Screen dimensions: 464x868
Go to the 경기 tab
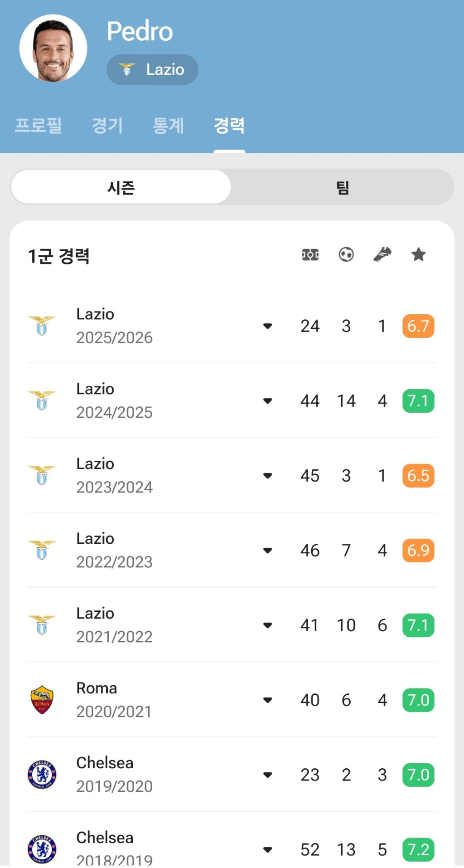107,125
